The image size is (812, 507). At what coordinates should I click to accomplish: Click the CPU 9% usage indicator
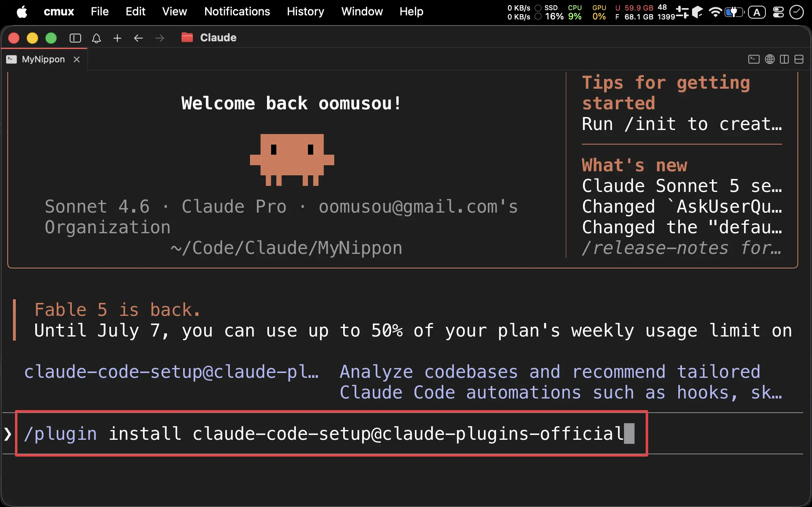point(575,12)
